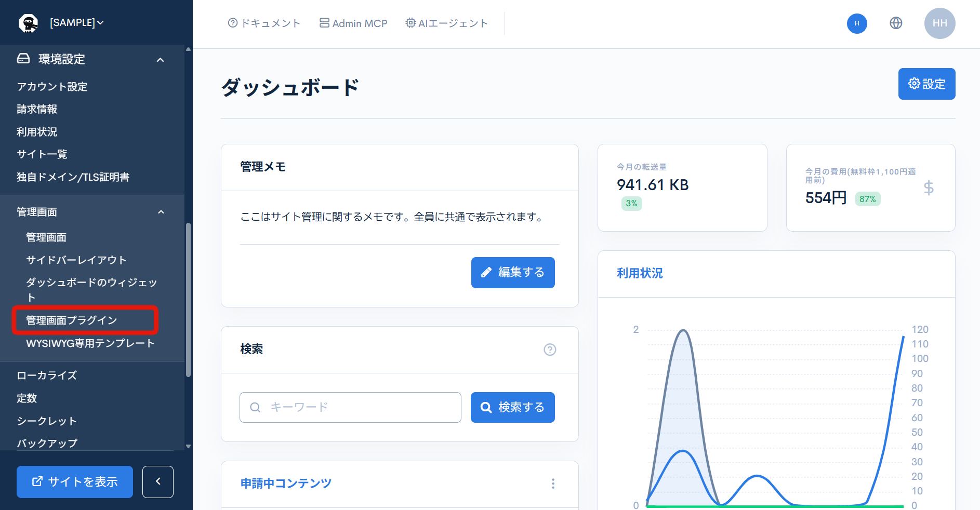The width and height of the screenshot is (980, 510).
Task: Open アカウント設定 in sidebar
Action: [52, 87]
